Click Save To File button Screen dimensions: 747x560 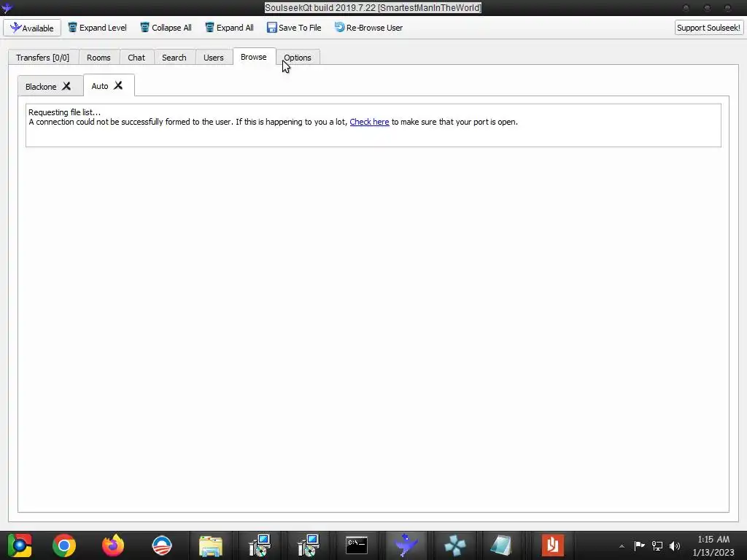294,28
